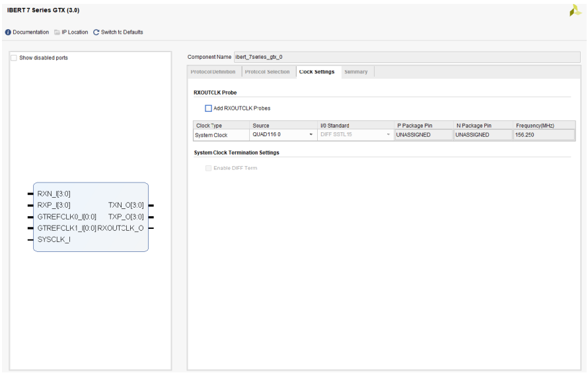This screenshot has width=588, height=375.
Task: Click the RXN_I[3:0] port label
Action: [54, 194]
